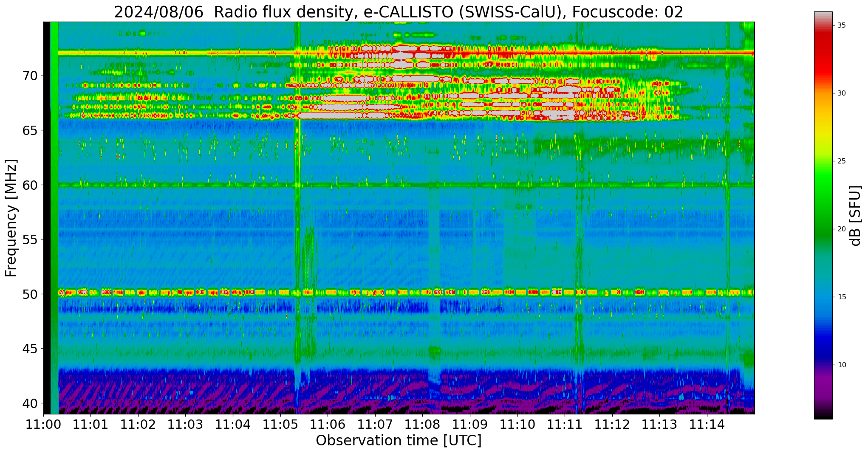Click the plot title showing date 2024/08/06
The height and width of the screenshot is (453, 868).
[399, 12]
